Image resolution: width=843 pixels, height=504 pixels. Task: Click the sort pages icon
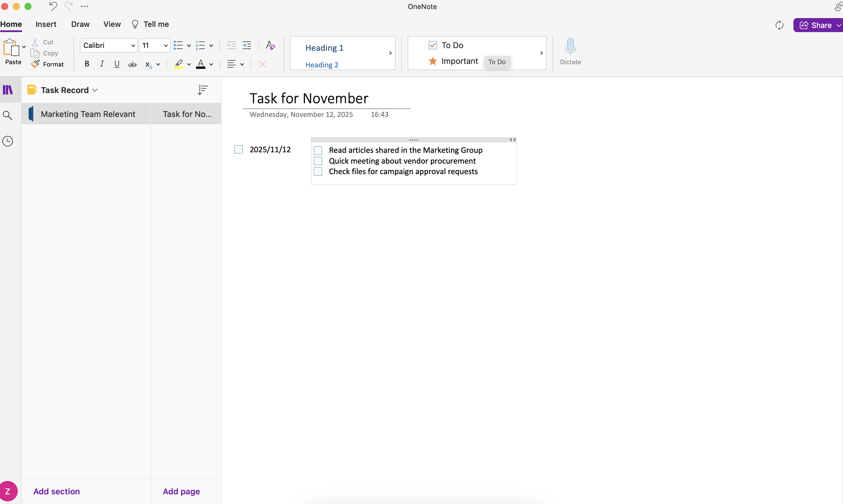[203, 90]
